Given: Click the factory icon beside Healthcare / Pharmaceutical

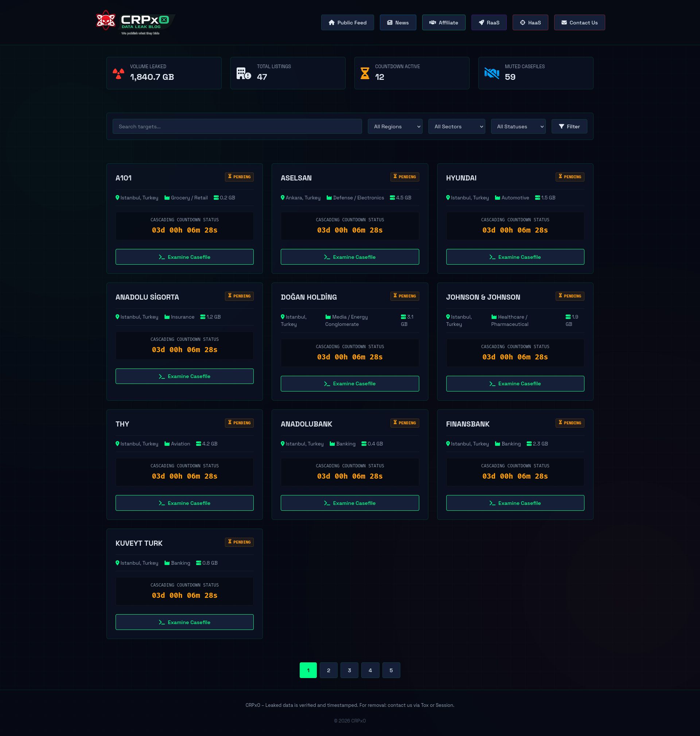Looking at the screenshot, I should coord(494,317).
